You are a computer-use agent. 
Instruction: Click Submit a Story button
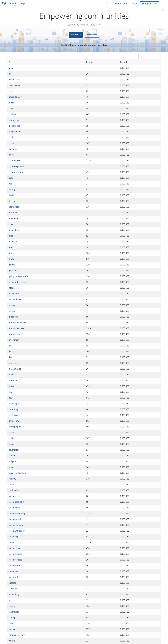149,4
